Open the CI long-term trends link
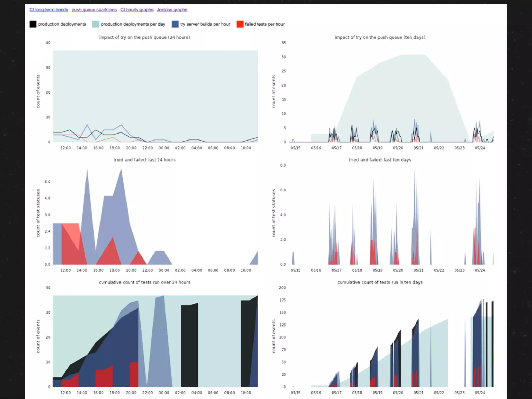The width and height of the screenshot is (532, 399). point(49,10)
